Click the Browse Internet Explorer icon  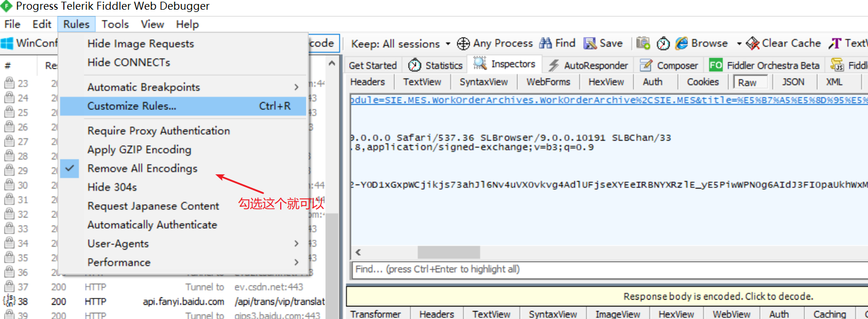(x=681, y=43)
